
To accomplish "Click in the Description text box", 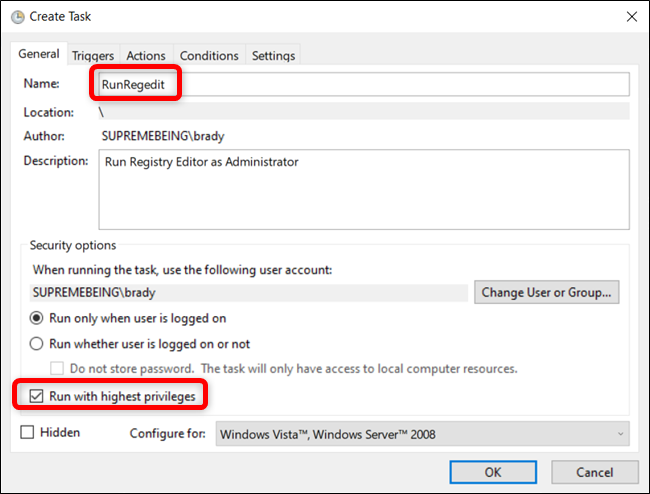I will tap(364, 189).
